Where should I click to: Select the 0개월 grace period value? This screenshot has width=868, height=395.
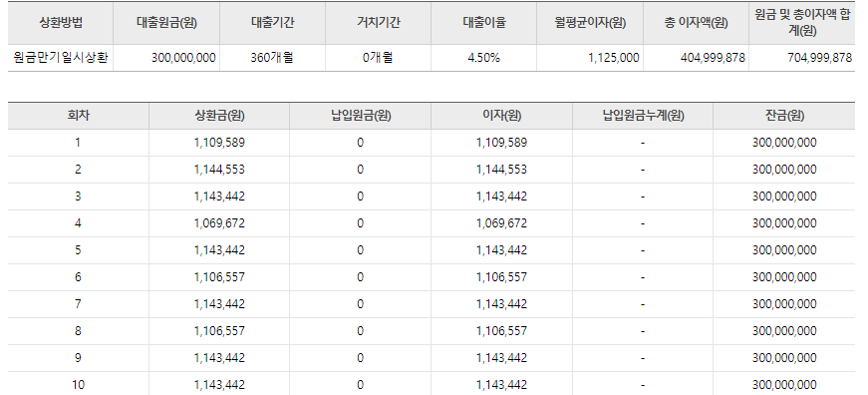(x=378, y=58)
